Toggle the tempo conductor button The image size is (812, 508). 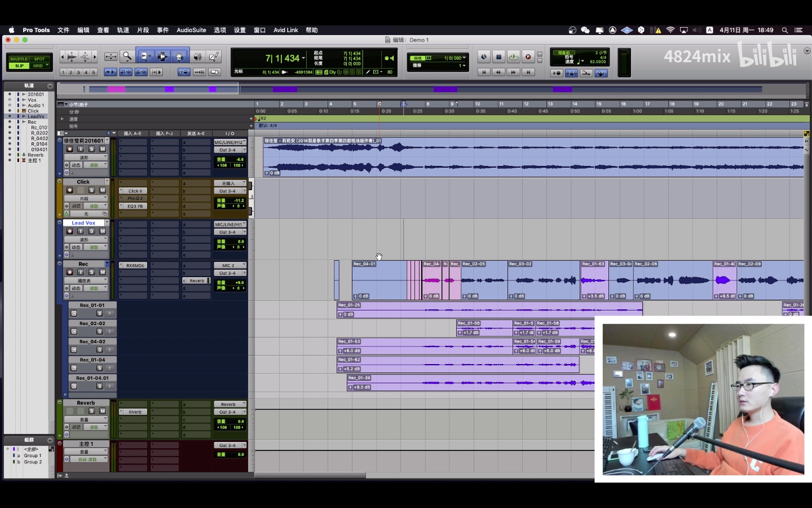point(601,73)
